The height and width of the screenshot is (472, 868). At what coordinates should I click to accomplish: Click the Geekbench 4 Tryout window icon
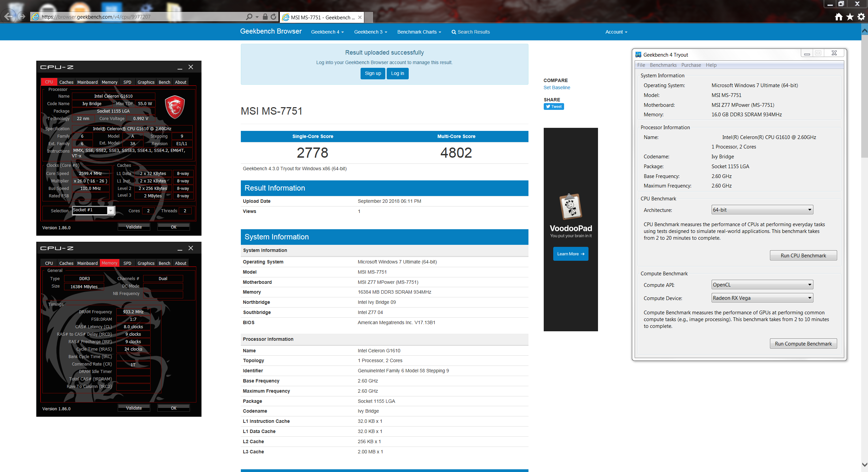pyautogui.click(x=639, y=55)
